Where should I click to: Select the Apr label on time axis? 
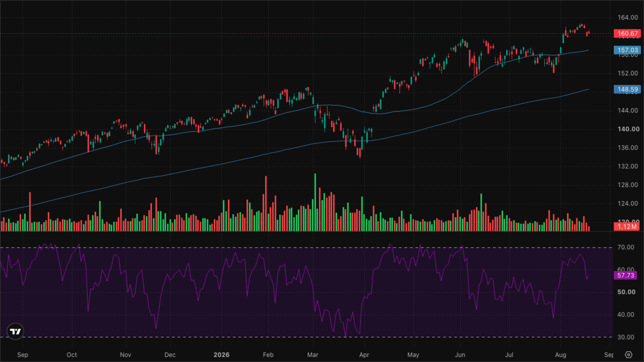click(x=364, y=355)
